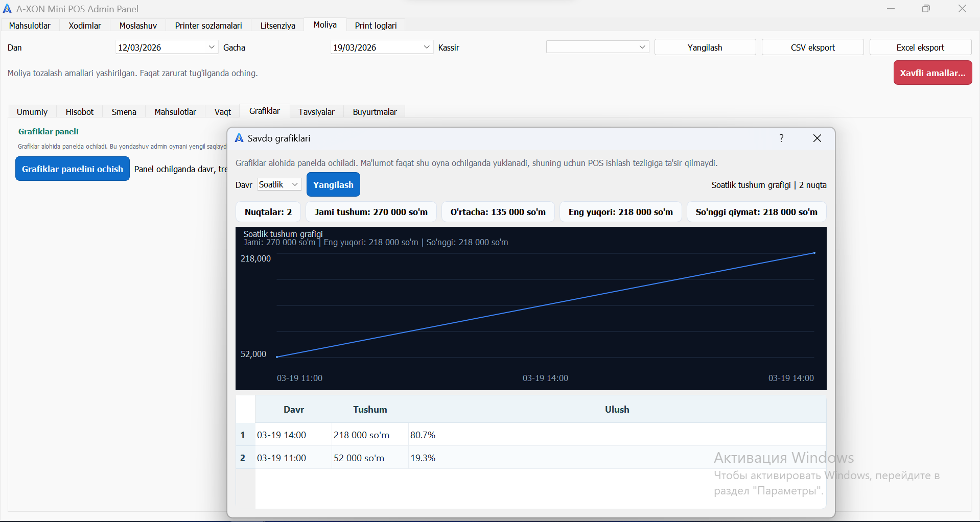Click the A-XON logo icon in dialog title
Screen dimensions: 980x522
[239, 138]
